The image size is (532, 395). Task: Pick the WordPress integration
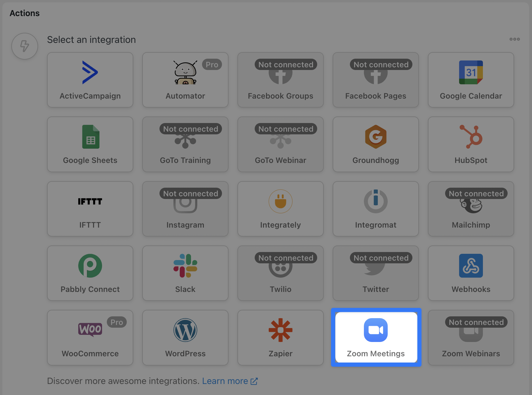coord(185,338)
